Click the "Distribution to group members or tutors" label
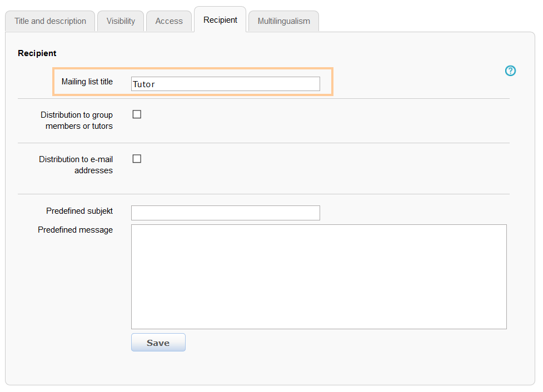 tap(77, 120)
